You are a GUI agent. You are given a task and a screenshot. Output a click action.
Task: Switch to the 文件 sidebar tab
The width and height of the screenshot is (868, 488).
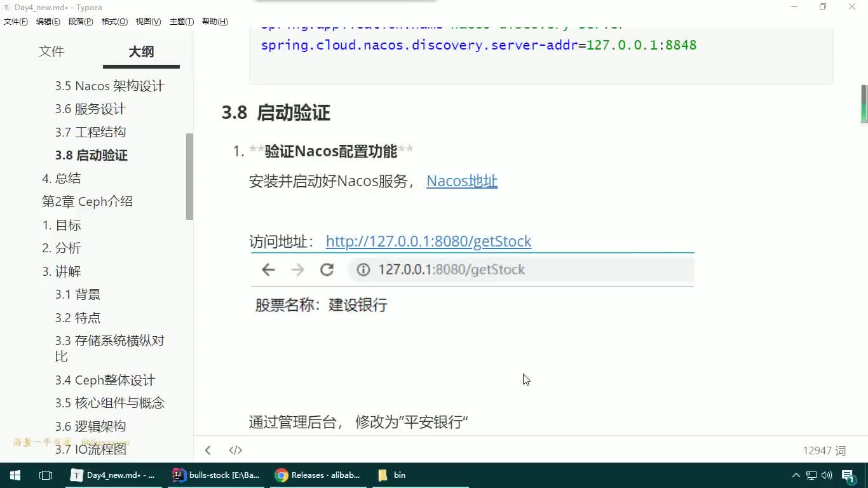click(x=51, y=51)
